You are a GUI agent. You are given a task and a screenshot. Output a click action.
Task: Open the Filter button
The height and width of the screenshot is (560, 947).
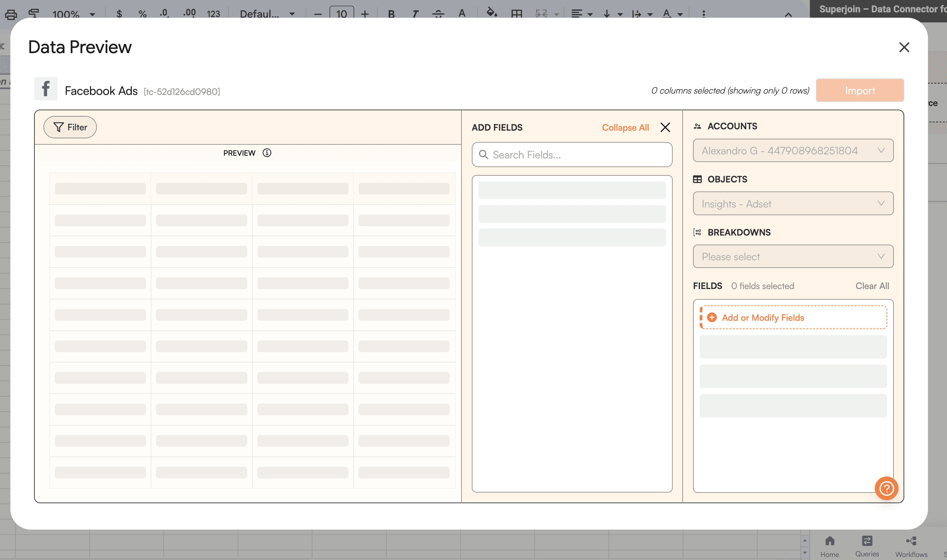70,127
